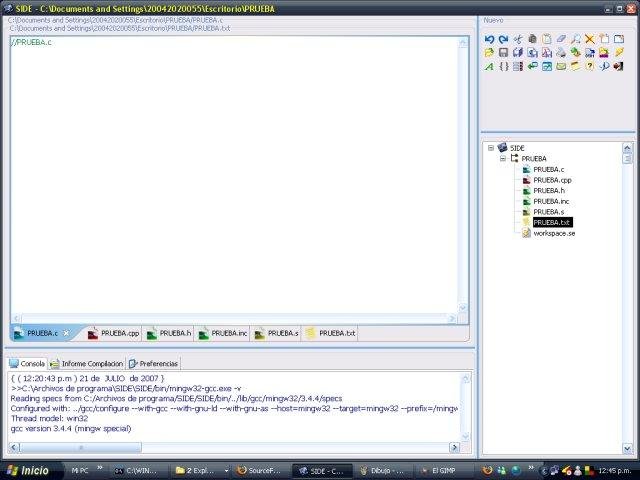Screen dimensions: 640x480
Task: Click the magnifier search icon in first toolbar row
Action: pyautogui.click(x=576, y=39)
